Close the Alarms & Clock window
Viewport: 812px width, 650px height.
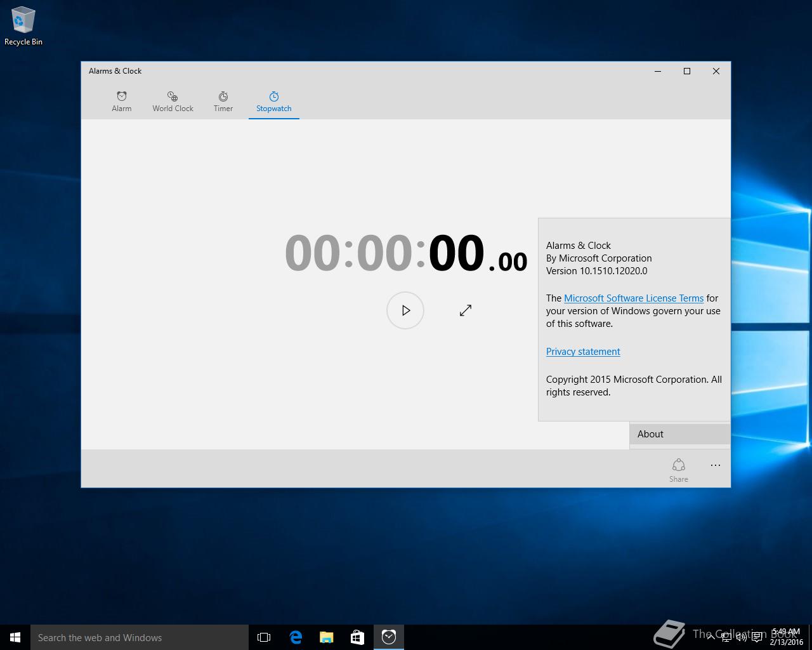pos(716,71)
